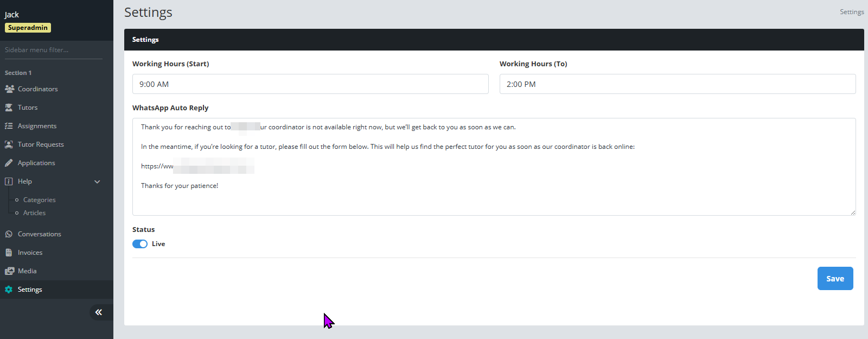Click inside the WhatsApp Auto Reply textarea
The height and width of the screenshot is (339, 868).
tap(494, 201)
